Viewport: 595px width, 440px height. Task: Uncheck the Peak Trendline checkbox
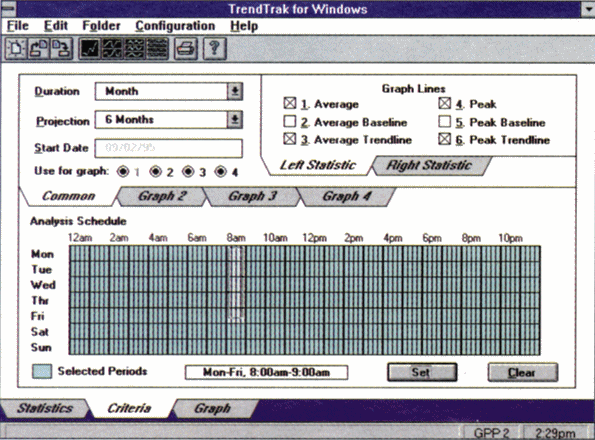pyautogui.click(x=445, y=139)
